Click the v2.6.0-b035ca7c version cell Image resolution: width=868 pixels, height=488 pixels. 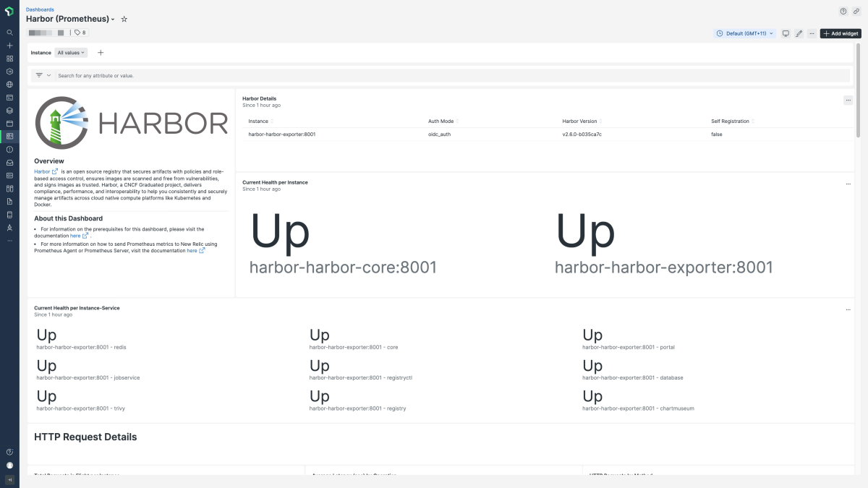[x=582, y=134]
